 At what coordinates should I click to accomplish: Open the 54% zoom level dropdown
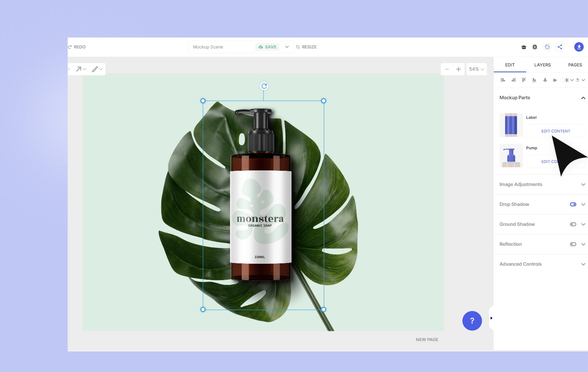coord(477,69)
